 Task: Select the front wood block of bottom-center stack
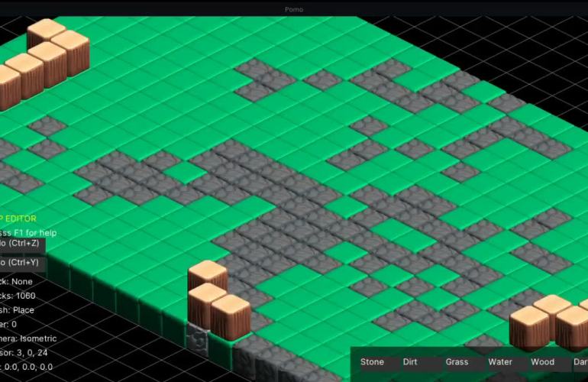point(230,316)
